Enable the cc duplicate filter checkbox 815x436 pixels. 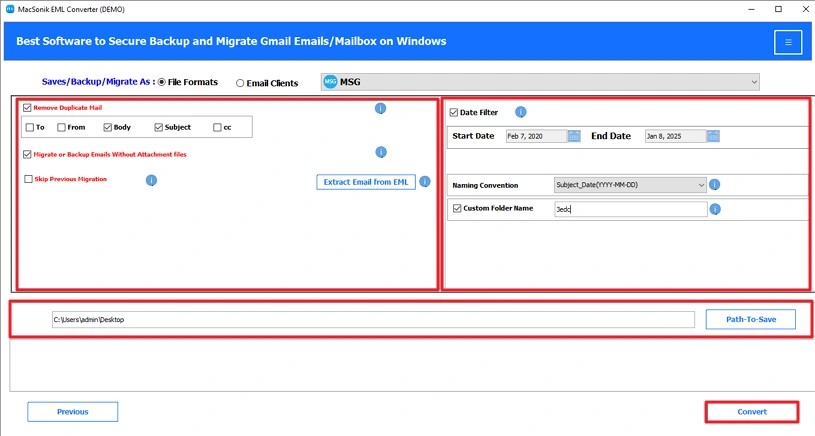(217, 127)
